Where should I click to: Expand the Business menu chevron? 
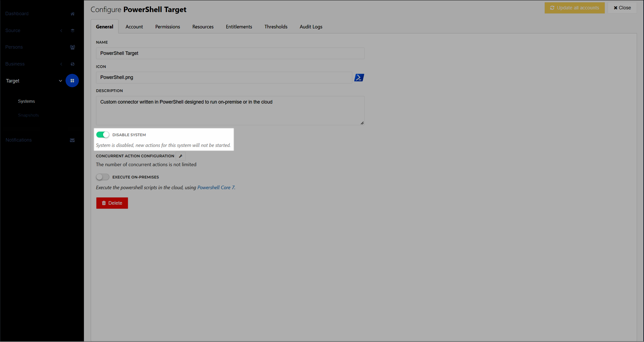click(61, 64)
